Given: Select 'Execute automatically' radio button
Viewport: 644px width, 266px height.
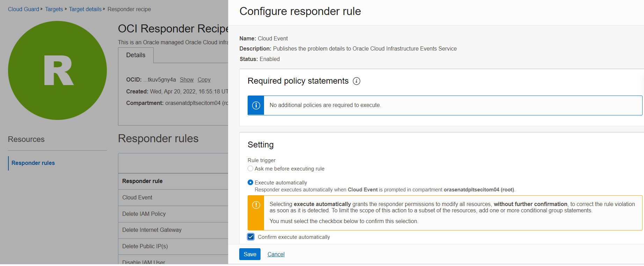Looking at the screenshot, I should (x=250, y=183).
